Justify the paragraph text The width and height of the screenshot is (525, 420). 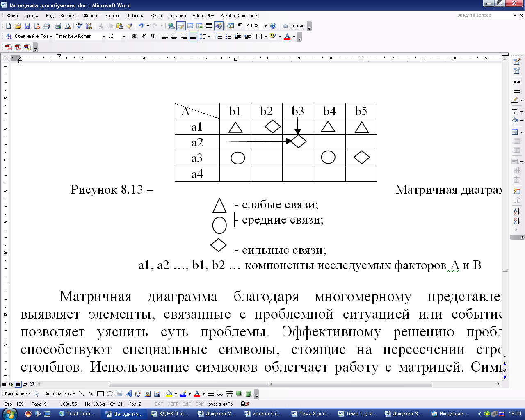193,37
